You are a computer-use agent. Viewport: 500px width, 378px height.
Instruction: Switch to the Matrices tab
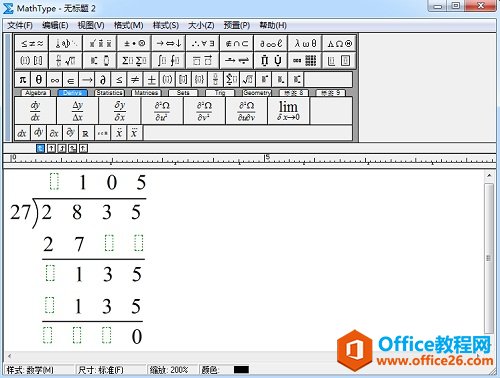tap(146, 93)
